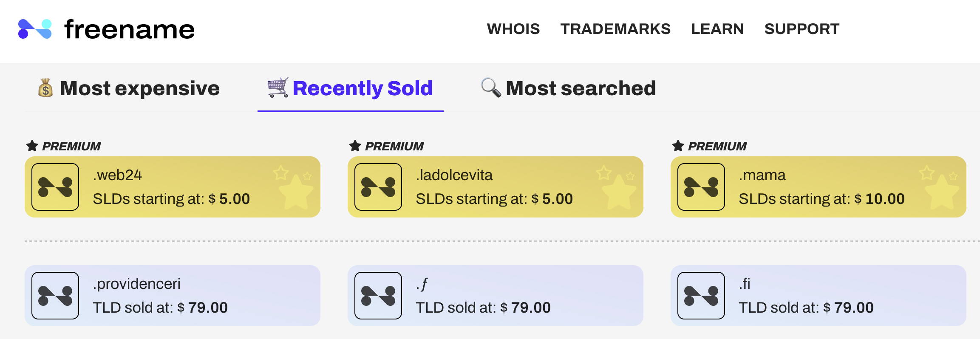The height and width of the screenshot is (339, 980).
Task: Open the .ladolcevita domain name listing
Action: click(x=454, y=175)
